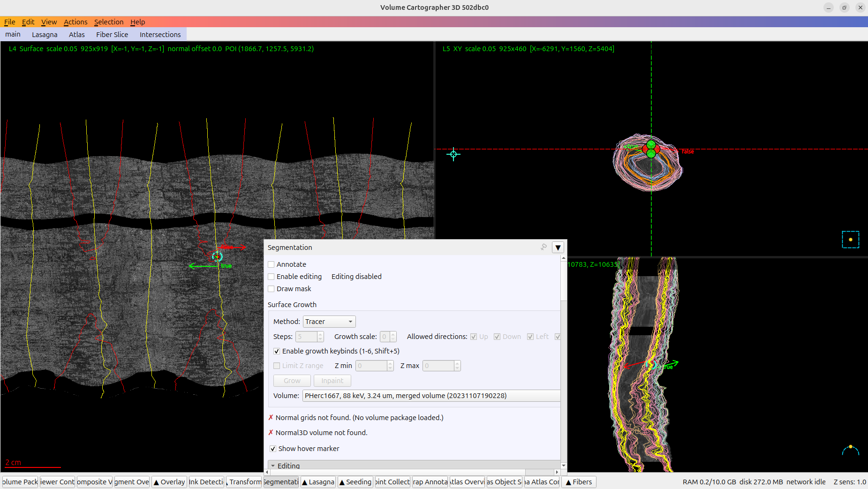Click the horizontal scrollbar right arrow in Segmentation

(x=557, y=472)
